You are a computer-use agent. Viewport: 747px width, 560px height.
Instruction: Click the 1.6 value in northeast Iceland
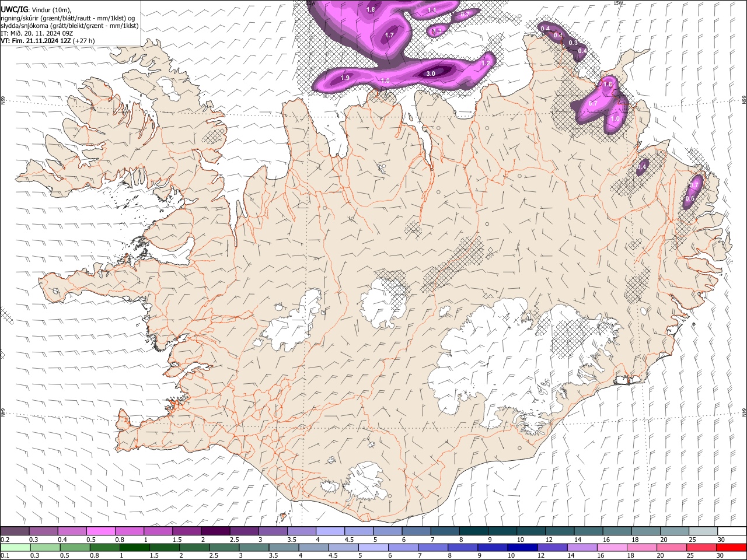pyautogui.click(x=608, y=84)
